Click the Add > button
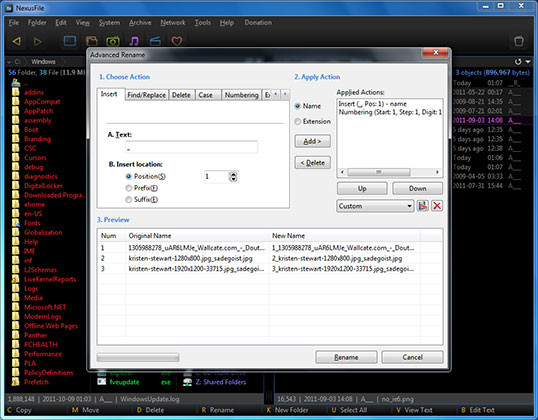 click(x=312, y=141)
